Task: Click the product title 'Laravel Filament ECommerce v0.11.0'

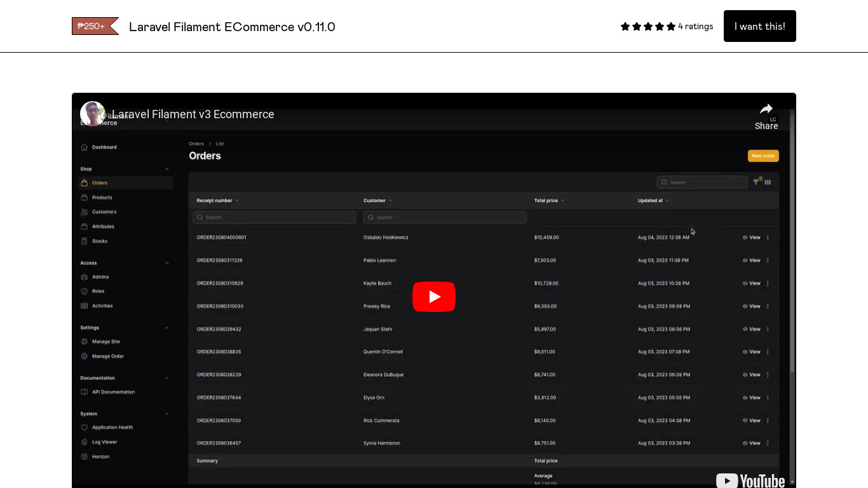Action: [x=232, y=27]
